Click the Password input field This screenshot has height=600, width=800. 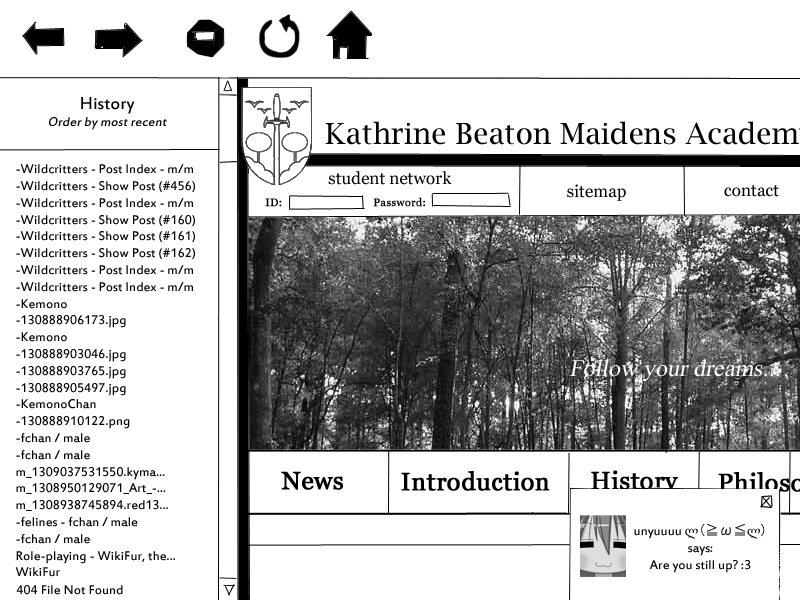click(x=470, y=201)
